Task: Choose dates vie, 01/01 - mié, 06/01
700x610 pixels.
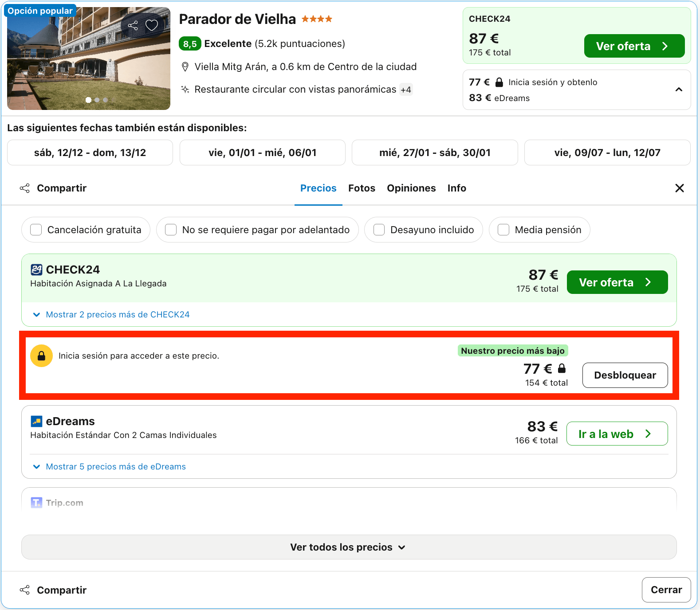Action: click(x=263, y=152)
